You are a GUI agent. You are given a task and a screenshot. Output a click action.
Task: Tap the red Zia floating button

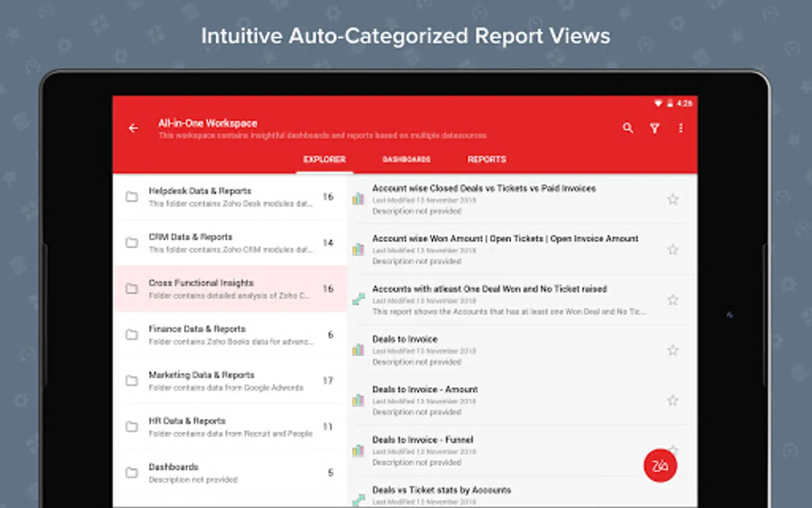point(660,466)
